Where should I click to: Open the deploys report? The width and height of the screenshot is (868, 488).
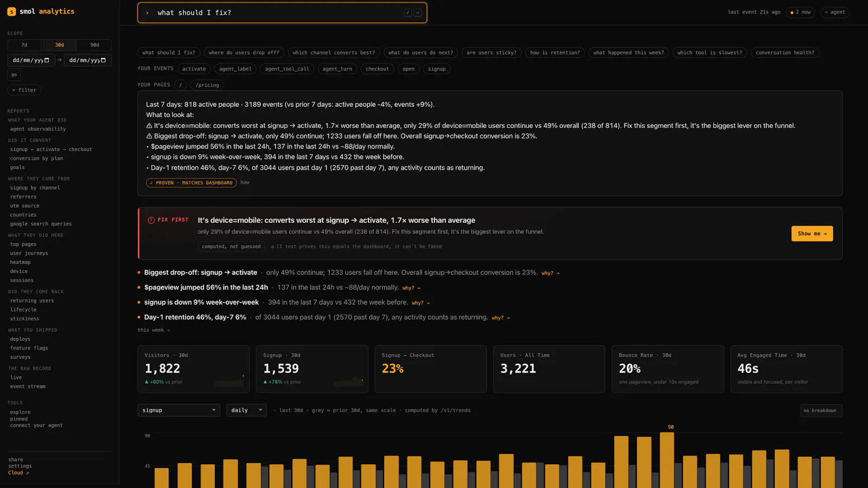click(x=20, y=339)
